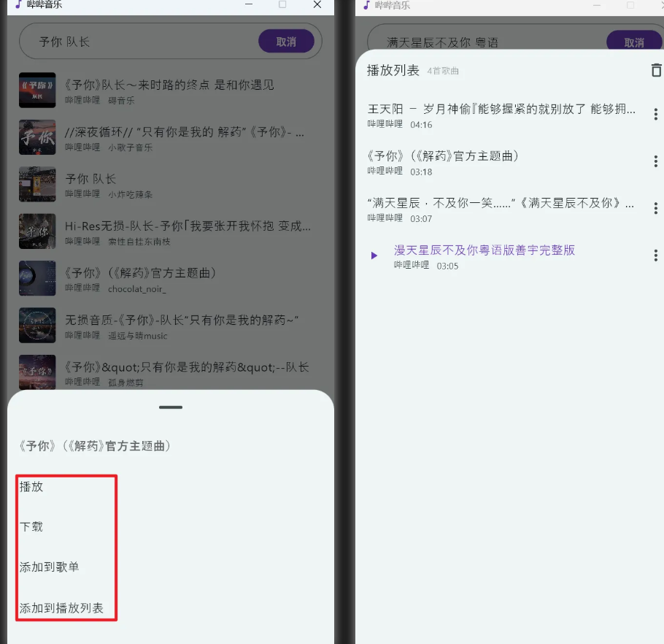Click 取消 button in left search bar
This screenshot has height=644, width=664.
point(286,42)
